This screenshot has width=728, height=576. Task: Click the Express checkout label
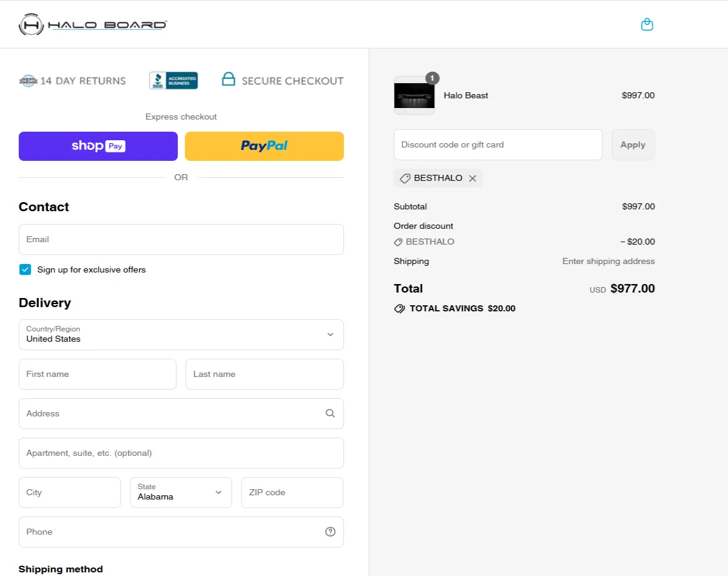point(181,117)
